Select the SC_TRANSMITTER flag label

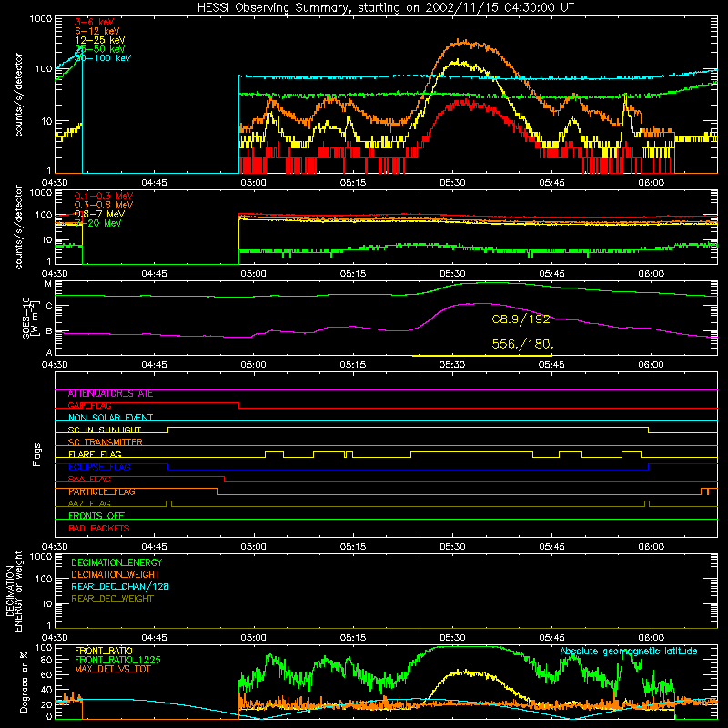(x=106, y=442)
